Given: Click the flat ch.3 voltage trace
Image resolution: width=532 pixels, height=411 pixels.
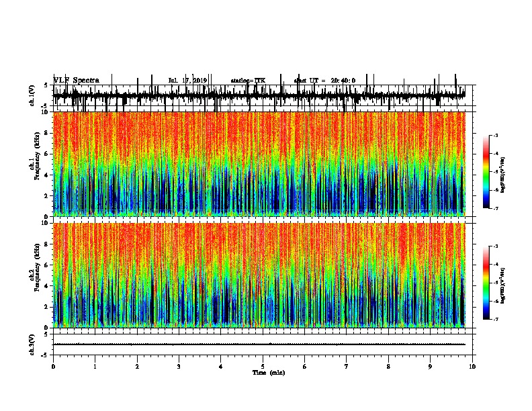Looking at the screenshot, I should tap(259, 345).
